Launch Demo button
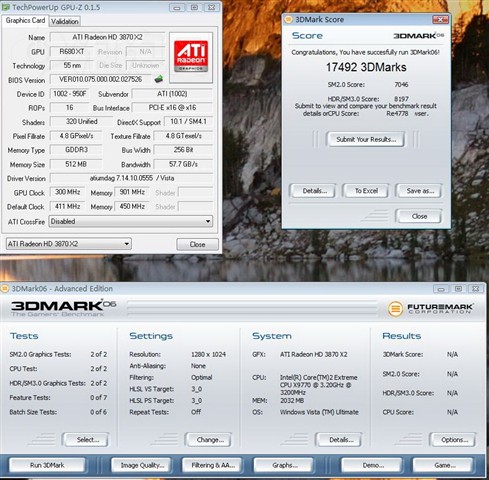 coord(373,465)
